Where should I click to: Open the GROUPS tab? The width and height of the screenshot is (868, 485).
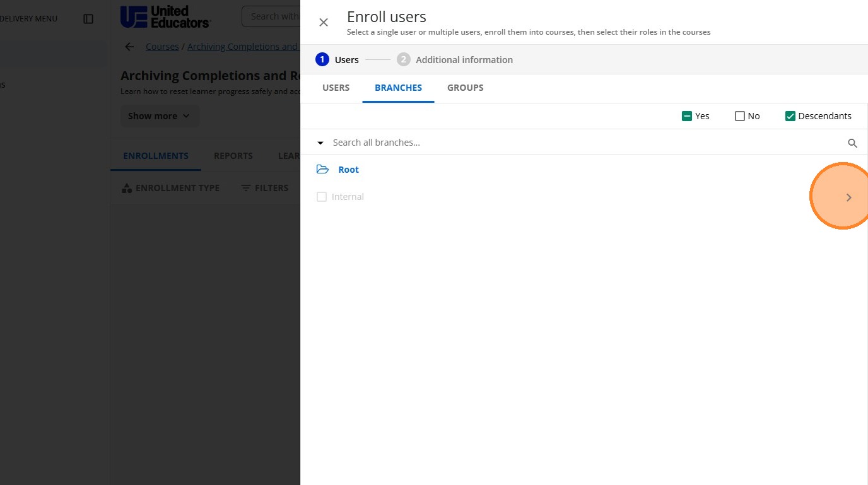coord(466,88)
